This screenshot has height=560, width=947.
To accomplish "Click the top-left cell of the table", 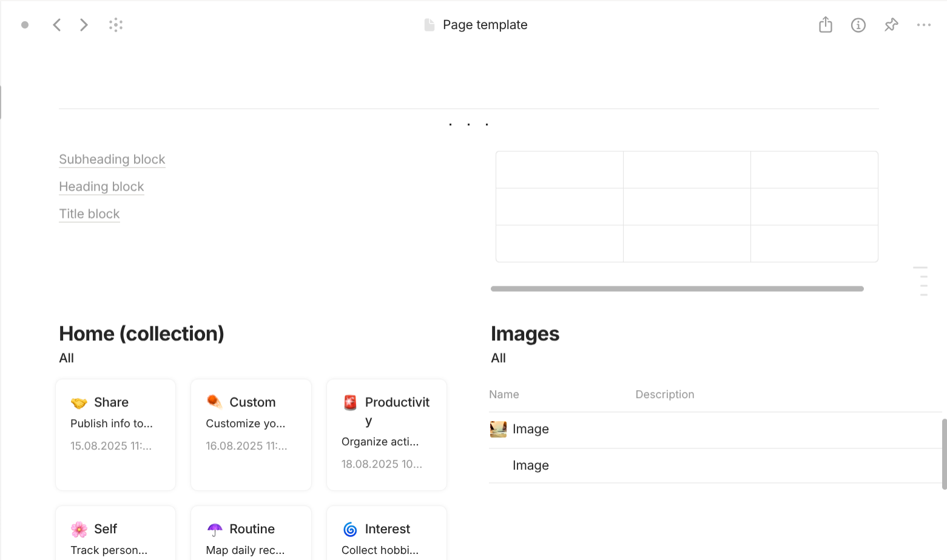I will click(559, 170).
